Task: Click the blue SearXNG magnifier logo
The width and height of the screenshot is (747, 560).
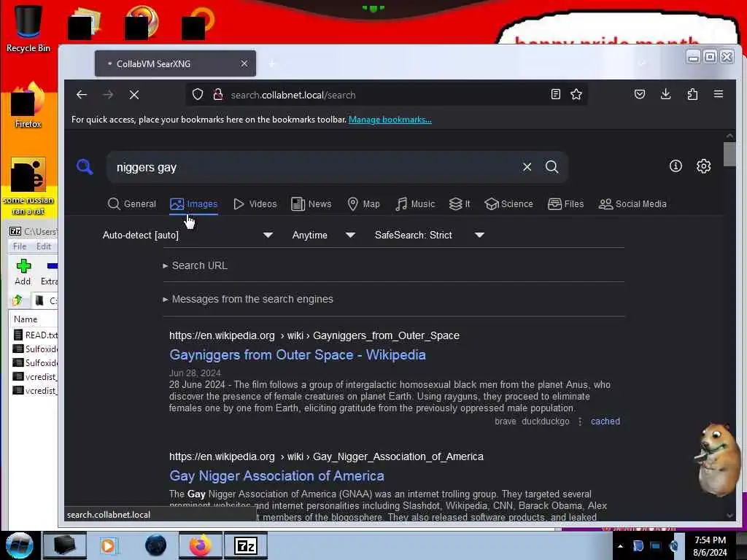Action: 85,167
